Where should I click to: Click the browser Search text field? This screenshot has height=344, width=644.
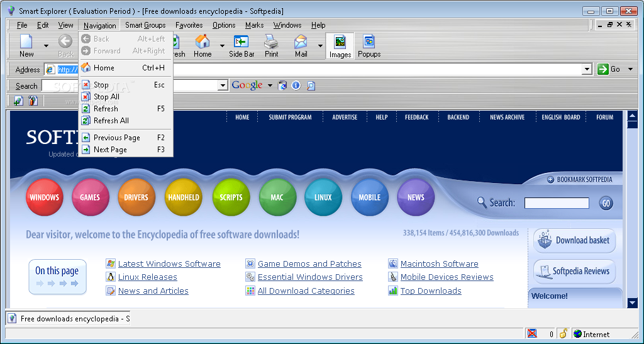tap(131, 86)
